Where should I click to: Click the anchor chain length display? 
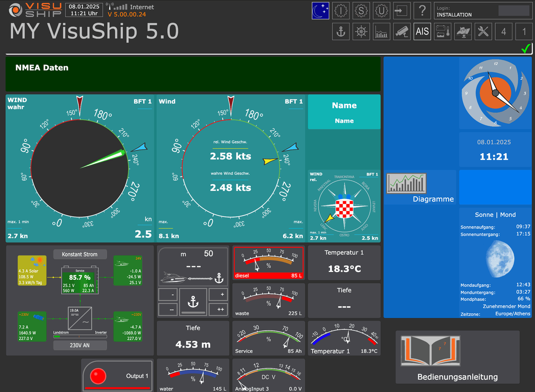tap(193, 267)
